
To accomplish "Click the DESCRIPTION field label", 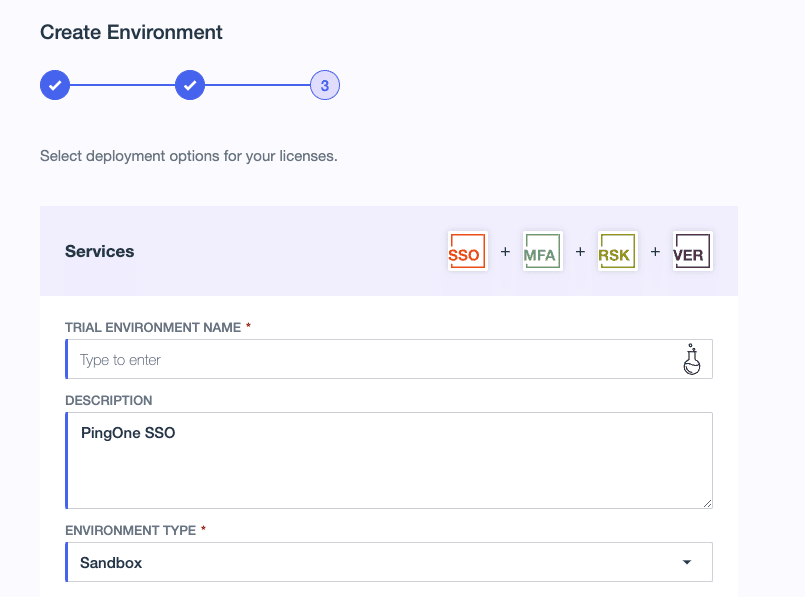I will point(109,400).
